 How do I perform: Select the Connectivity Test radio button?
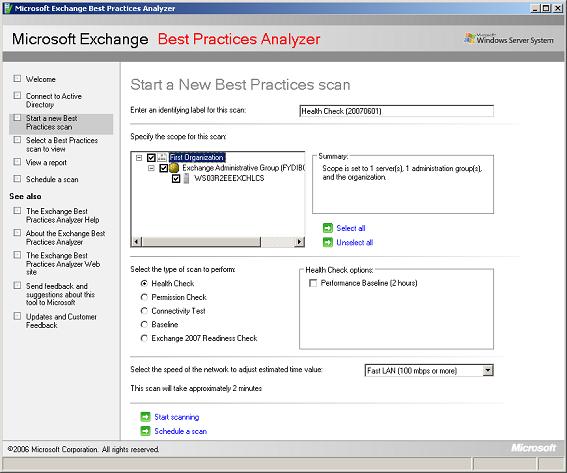(144, 311)
